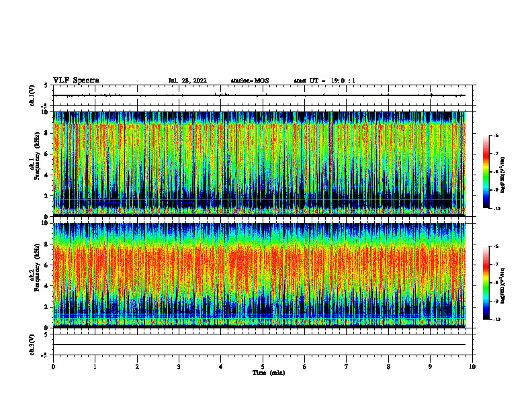Select the date text "Jul. 28, 2022"
The image size is (532, 411).
coord(187,81)
